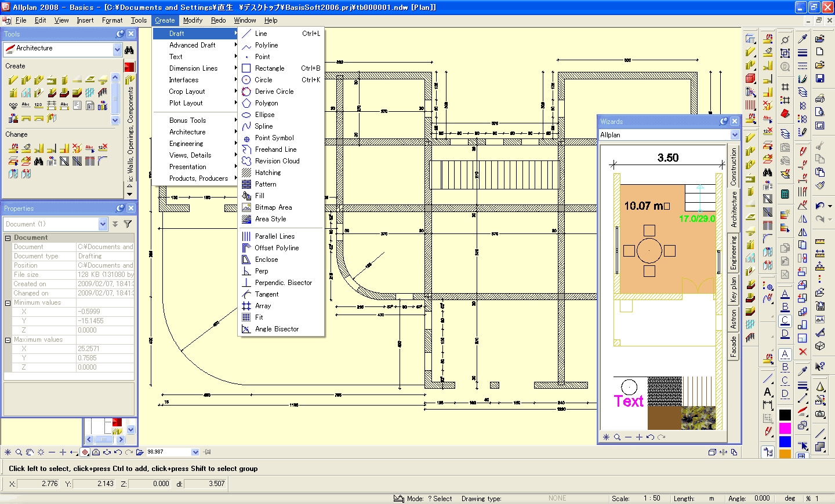835x504 pixels.
Task: Choose Hatching from the Draft submenu
Action: tap(267, 173)
